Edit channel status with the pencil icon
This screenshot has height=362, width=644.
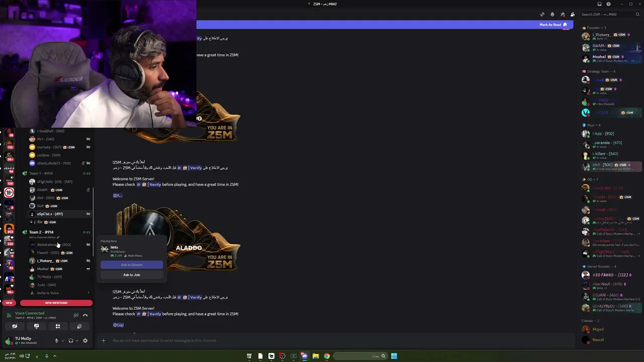(58, 237)
